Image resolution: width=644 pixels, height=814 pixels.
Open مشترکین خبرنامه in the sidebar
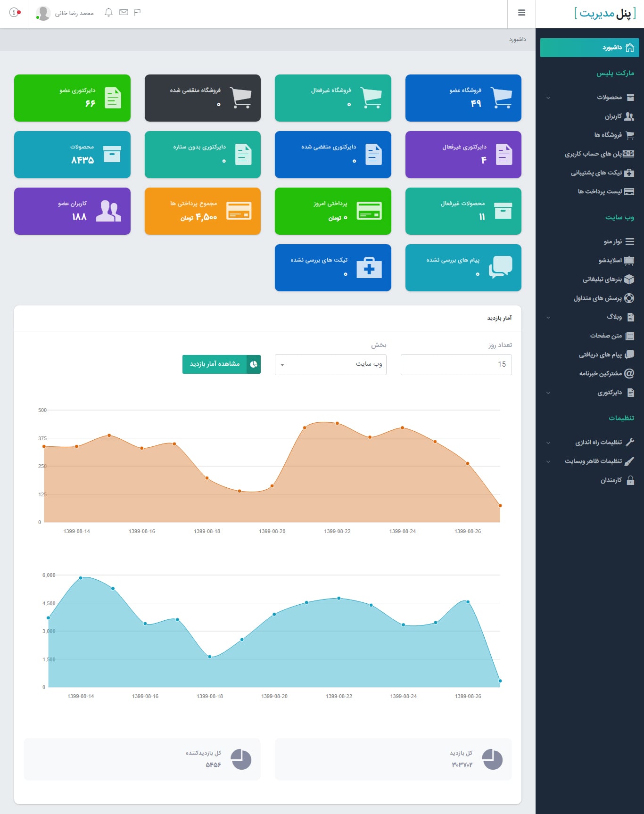point(590,374)
